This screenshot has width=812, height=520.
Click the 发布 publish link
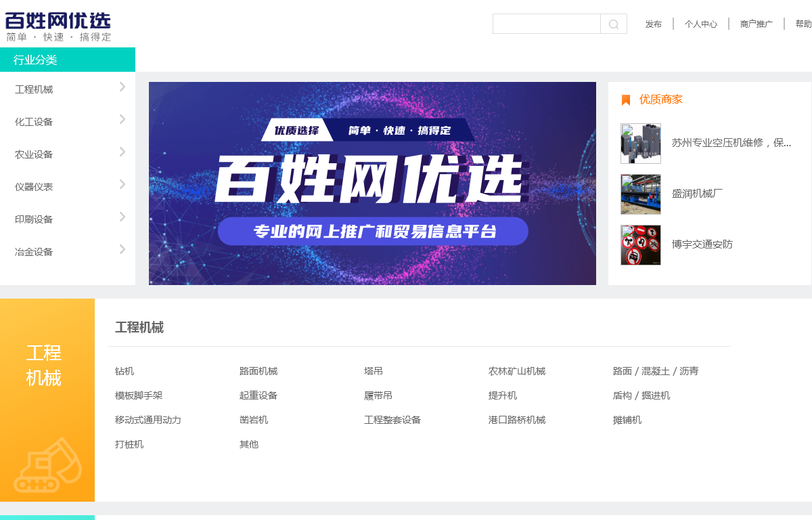pos(654,23)
